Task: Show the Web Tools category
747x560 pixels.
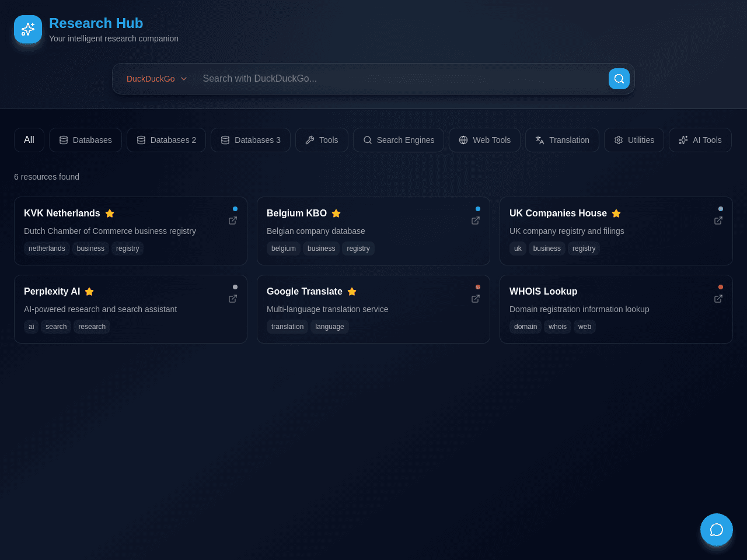Action: pos(484,140)
